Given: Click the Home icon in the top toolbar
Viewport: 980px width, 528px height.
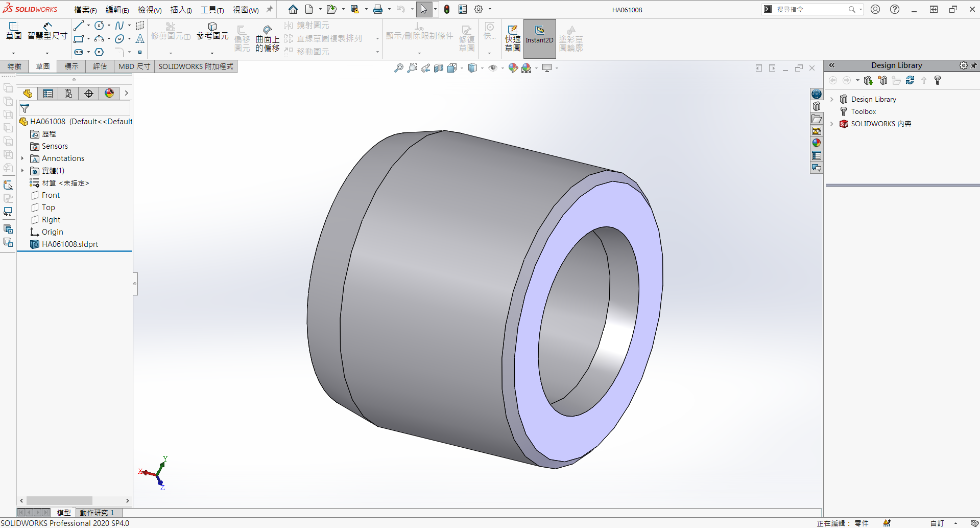Looking at the screenshot, I should pos(293,9).
